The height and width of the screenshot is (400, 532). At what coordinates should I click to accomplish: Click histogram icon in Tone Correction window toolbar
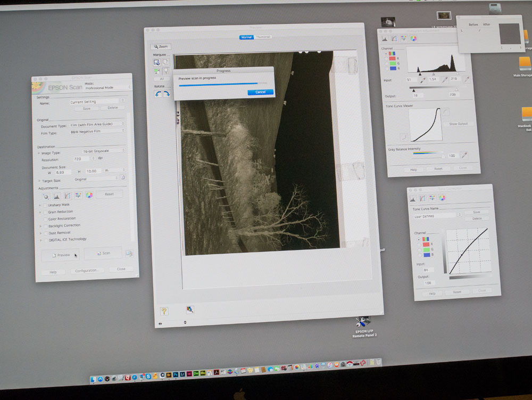413,199
